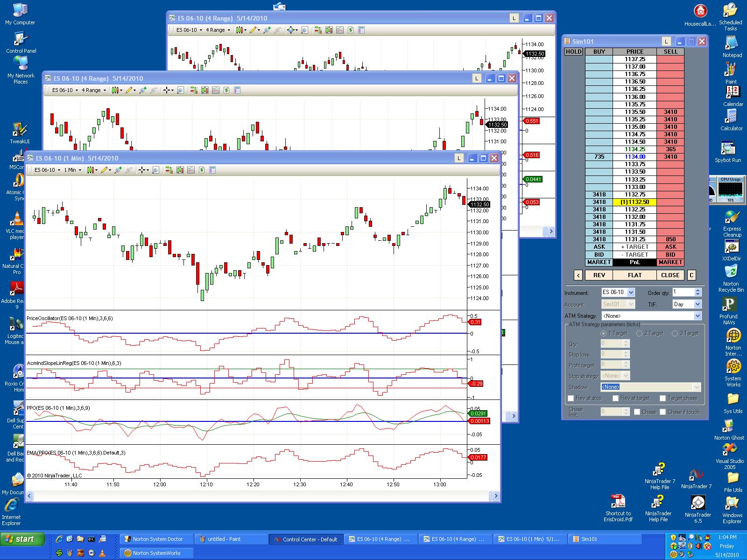
Task: Open Data Series icon in 1 Min chart
Action: [180, 170]
